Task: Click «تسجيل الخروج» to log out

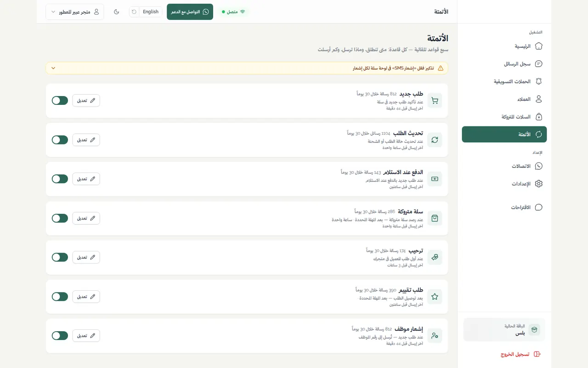Action: pyautogui.click(x=520, y=354)
